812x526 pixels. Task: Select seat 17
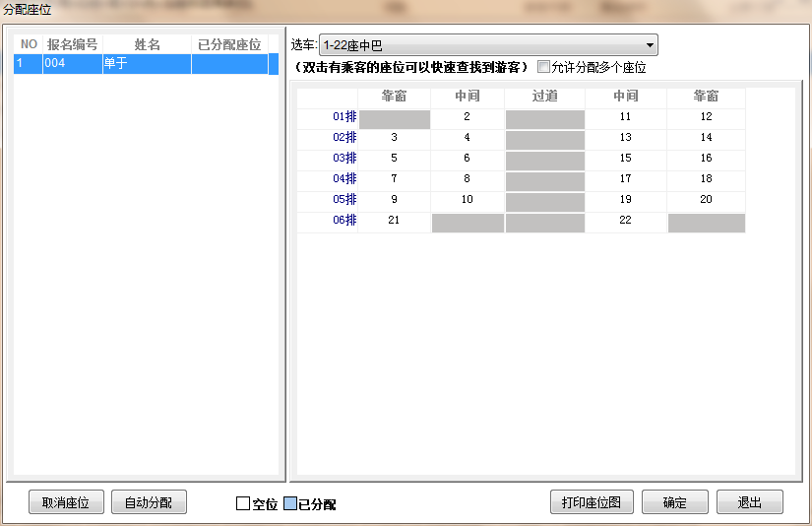(626, 179)
